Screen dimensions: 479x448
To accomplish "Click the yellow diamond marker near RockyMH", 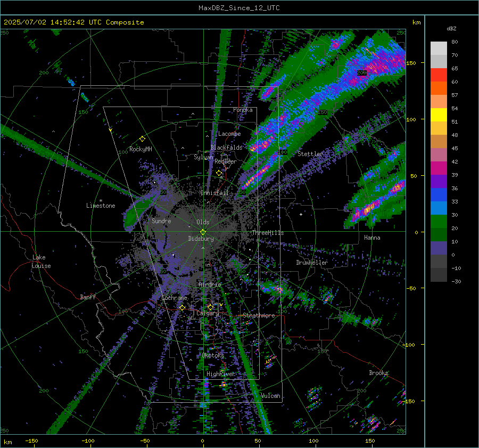I will 142,139.
